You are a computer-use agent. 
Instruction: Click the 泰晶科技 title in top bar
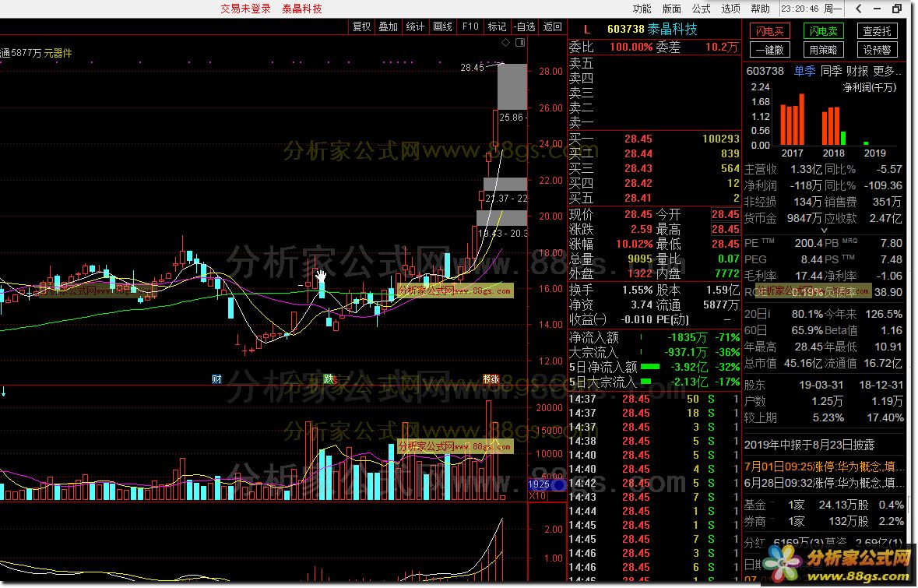302,9
